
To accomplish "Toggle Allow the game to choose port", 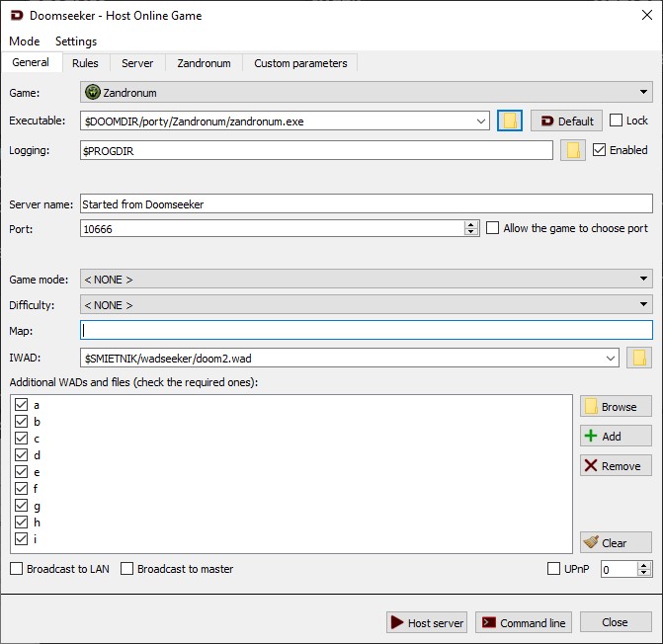I will [493, 228].
